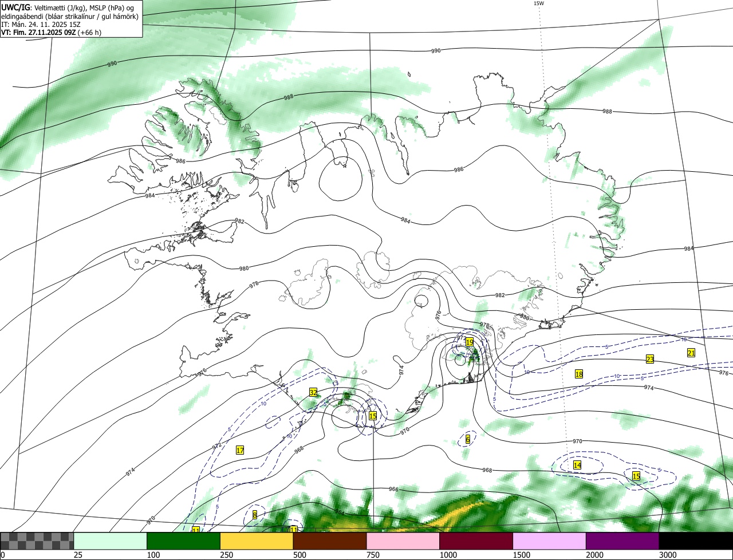The height and width of the screenshot is (560, 733).
Task: Click the brown 500–750 legend swatch
Action: point(330,541)
